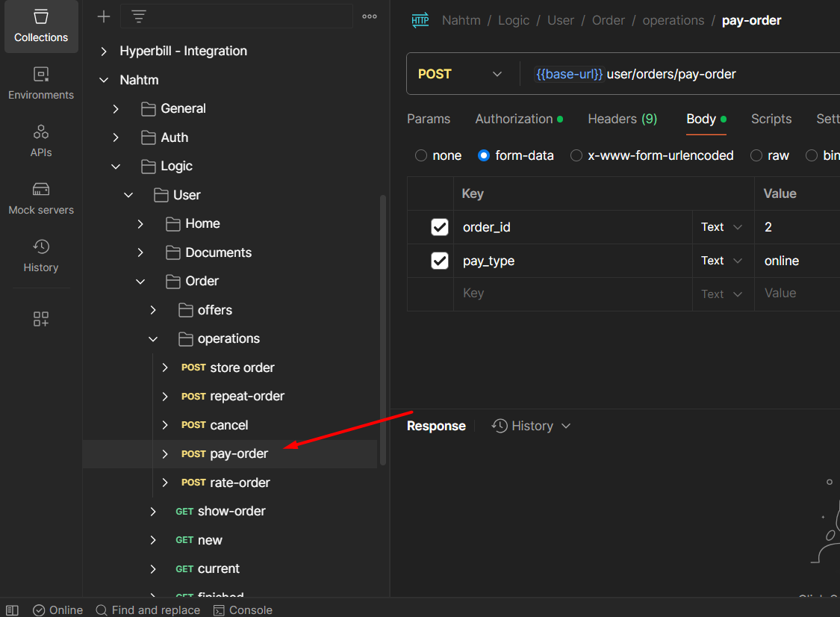Click the operations breadcrumb link

click(673, 20)
